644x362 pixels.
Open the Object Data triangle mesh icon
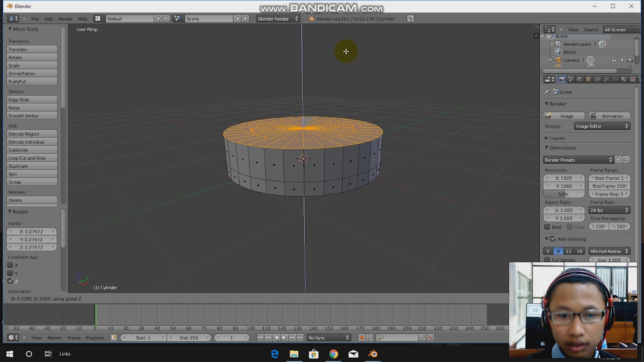(x=615, y=79)
